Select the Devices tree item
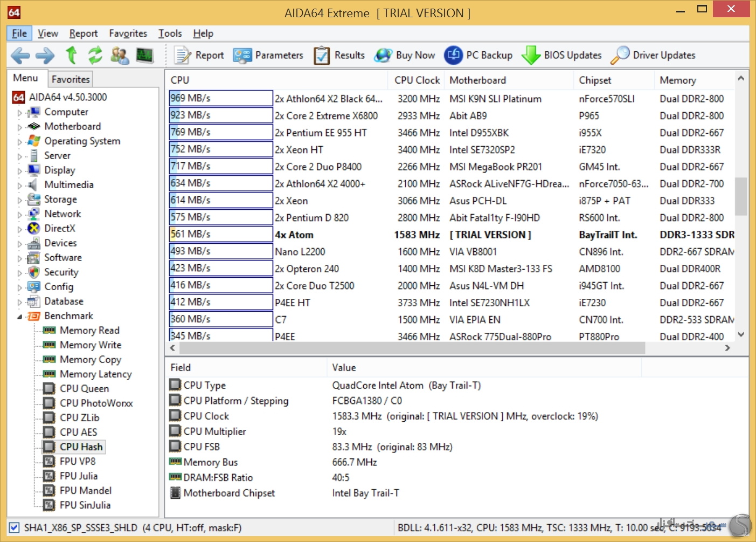Viewport: 756px width, 542px height. (x=60, y=243)
